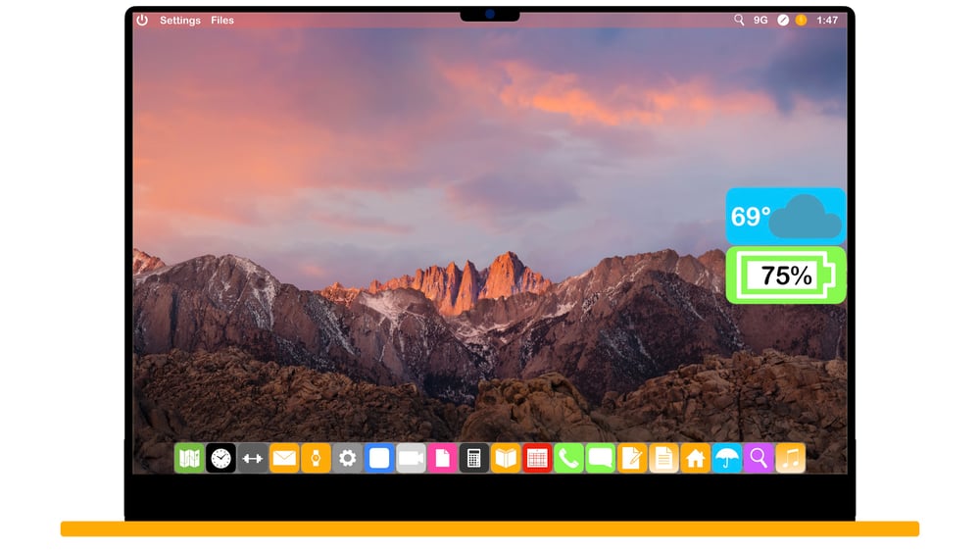The height and width of the screenshot is (551, 980).
Task: Open the pink document app in the dock
Action: click(443, 459)
